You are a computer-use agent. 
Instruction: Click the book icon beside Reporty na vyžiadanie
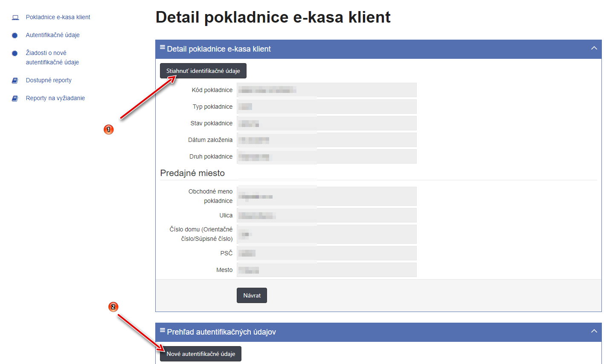pos(15,98)
